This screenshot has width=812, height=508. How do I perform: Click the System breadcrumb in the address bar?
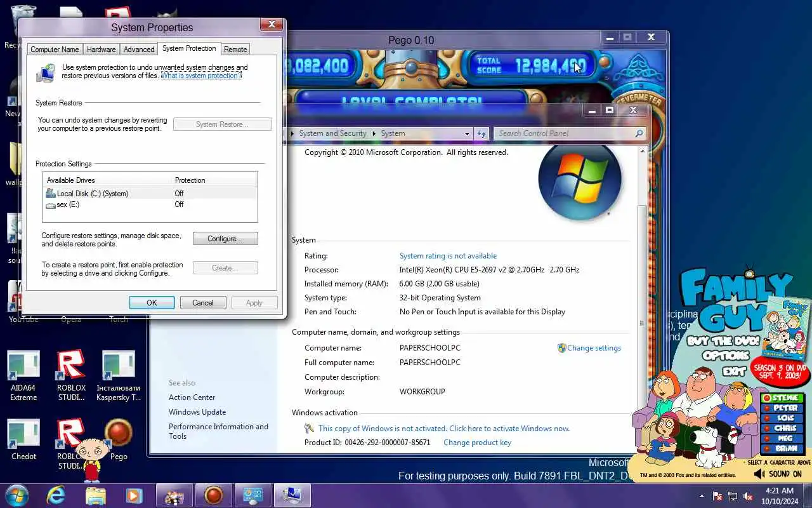point(393,133)
